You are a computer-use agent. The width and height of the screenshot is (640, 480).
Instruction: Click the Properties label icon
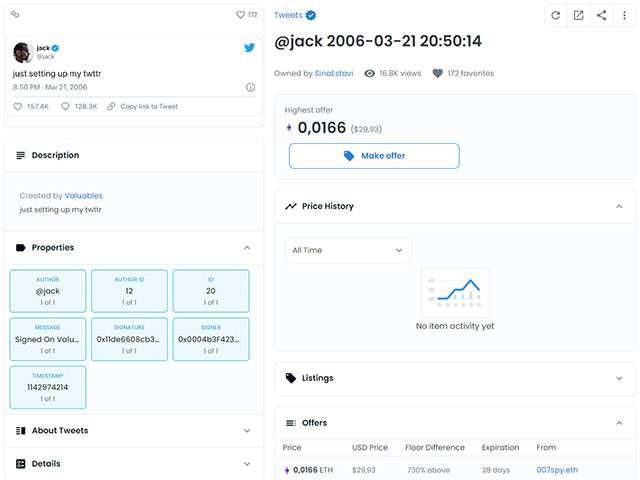coord(20,248)
